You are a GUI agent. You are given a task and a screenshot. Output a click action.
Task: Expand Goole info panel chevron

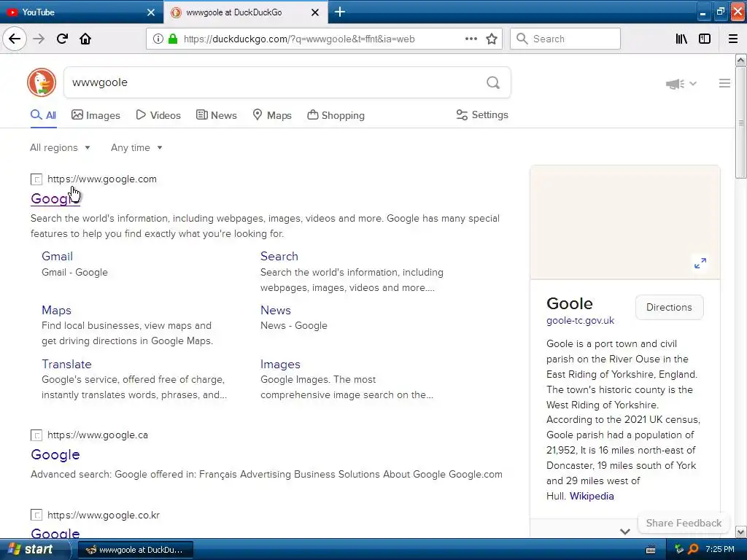625,532
